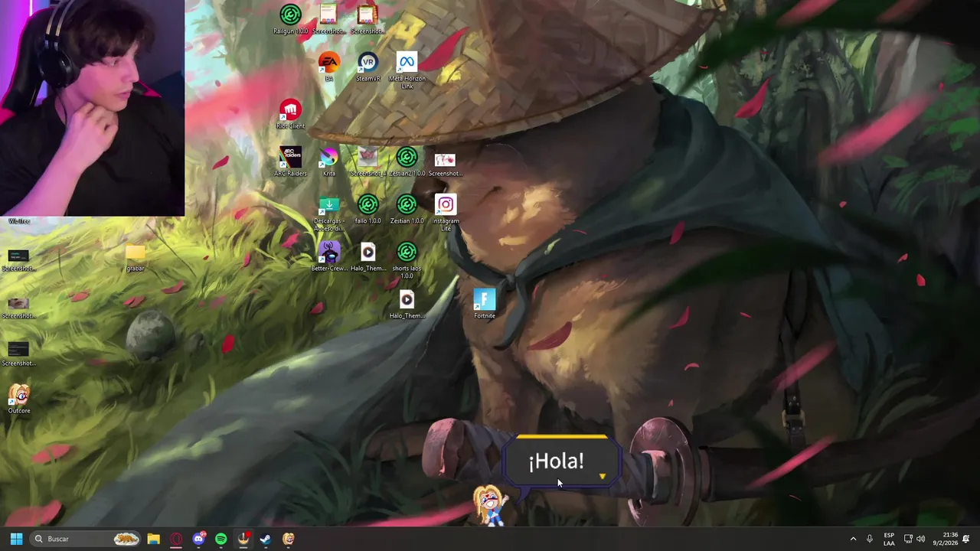The width and height of the screenshot is (980, 551).
Task: Open taskbar app with red badge
Action: pyautogui.click(x=243, y=539)
